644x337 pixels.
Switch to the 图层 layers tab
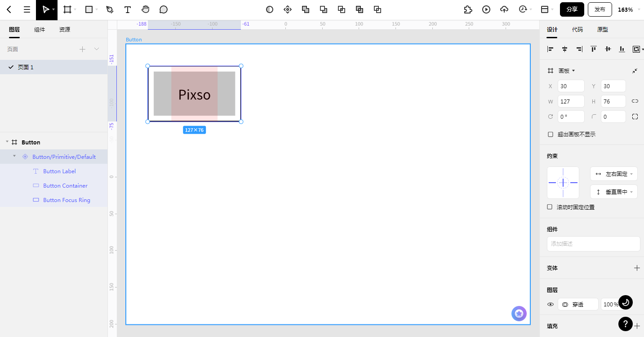pos(14,30)
